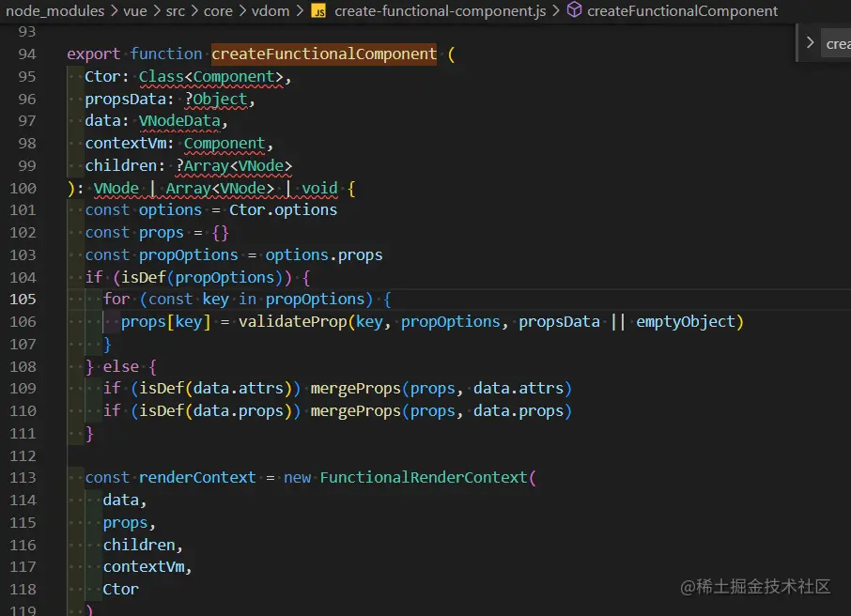Click the find widget search input

click(x=836, y=44)
